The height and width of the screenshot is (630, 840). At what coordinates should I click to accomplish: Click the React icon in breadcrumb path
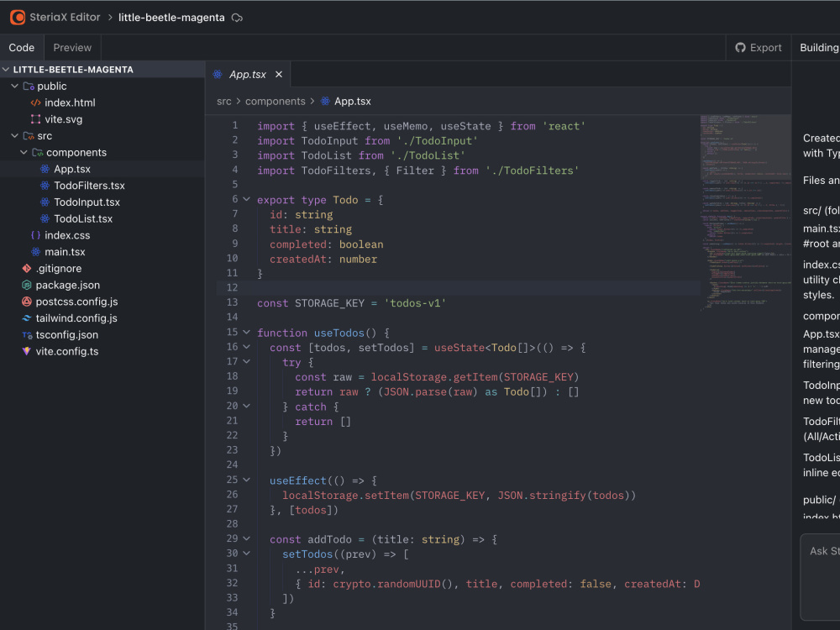(x=325, y=102)
